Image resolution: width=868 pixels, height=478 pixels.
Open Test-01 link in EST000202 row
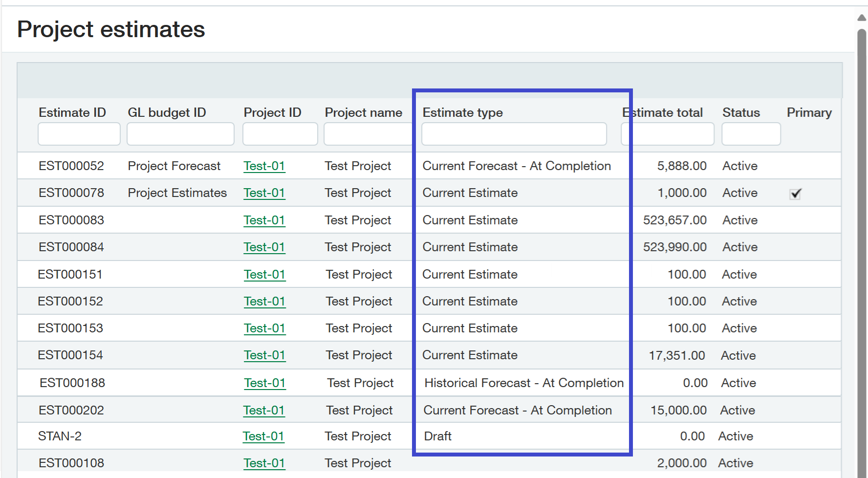point(264,411)
